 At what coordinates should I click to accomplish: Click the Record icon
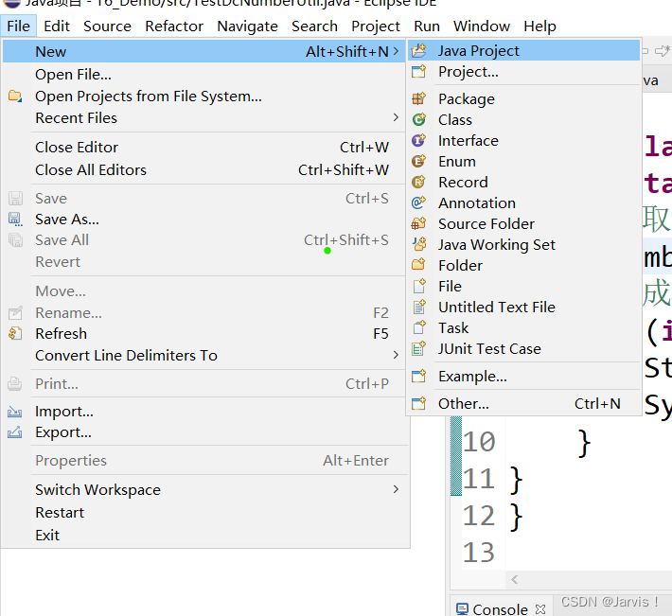(418, 182)
